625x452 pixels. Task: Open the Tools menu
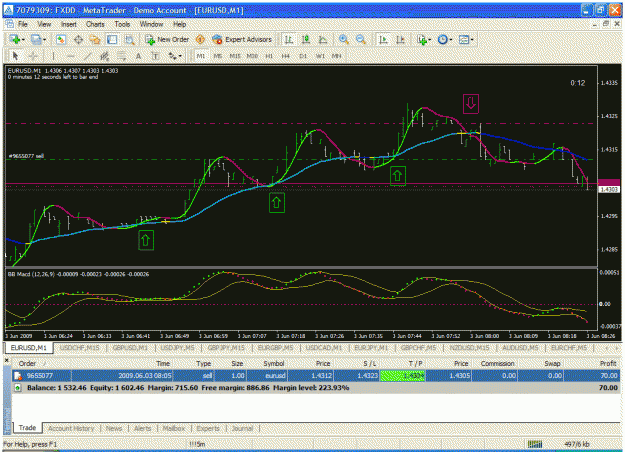[122, 24]
